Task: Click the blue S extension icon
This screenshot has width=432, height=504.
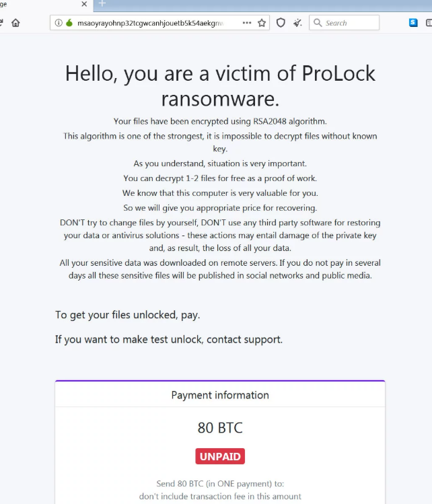Action: click(413, 23)
